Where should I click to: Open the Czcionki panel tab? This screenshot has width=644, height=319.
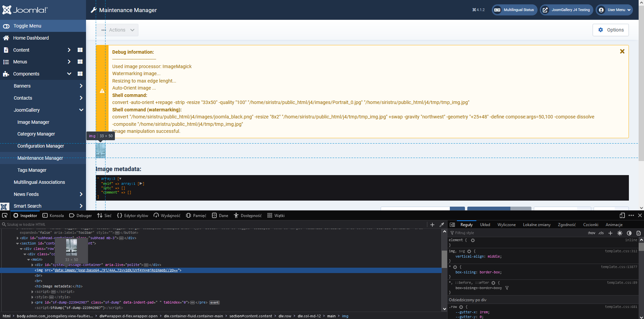tap(591, 225)
